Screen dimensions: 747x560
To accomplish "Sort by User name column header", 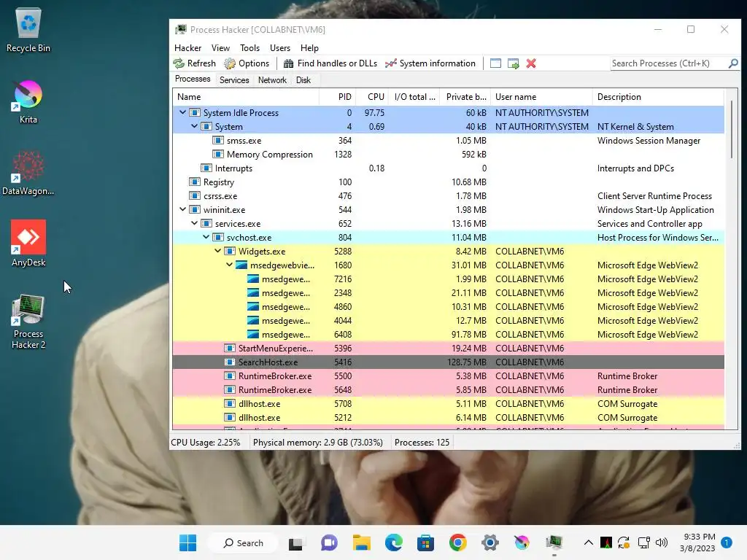I will (x=541, y=97).
